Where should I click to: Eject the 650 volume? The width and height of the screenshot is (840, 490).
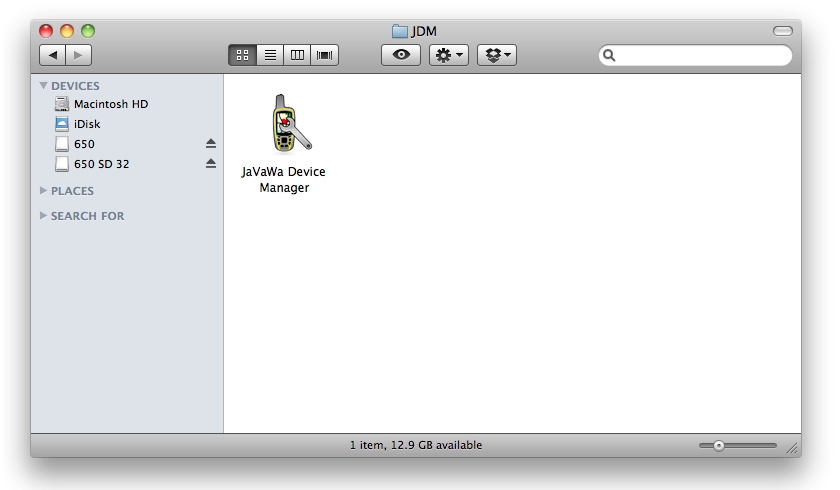(x=211, y=144)
